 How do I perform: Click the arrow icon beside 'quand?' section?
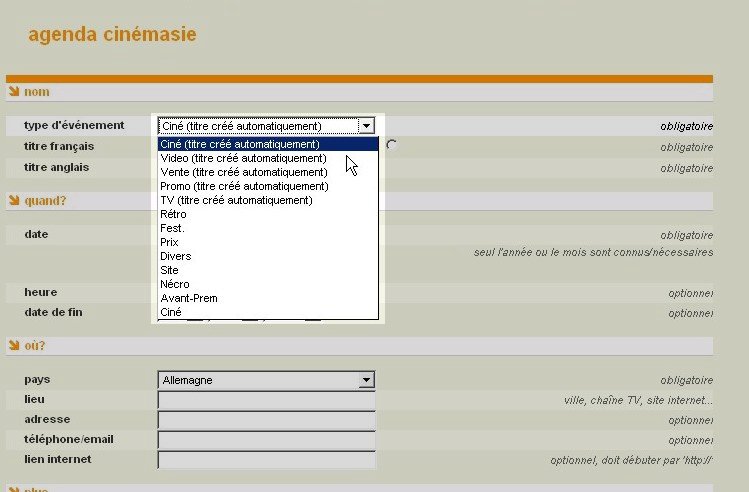pos(14,201)
